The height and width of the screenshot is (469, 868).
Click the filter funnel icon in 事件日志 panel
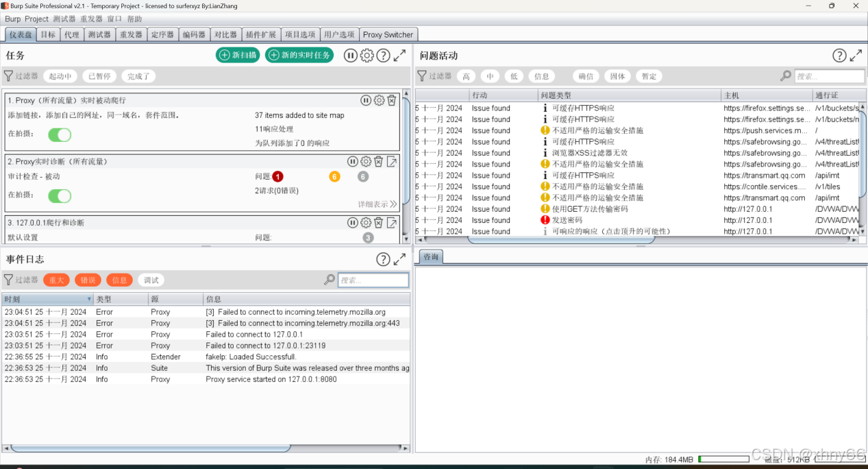pos(8,280)
